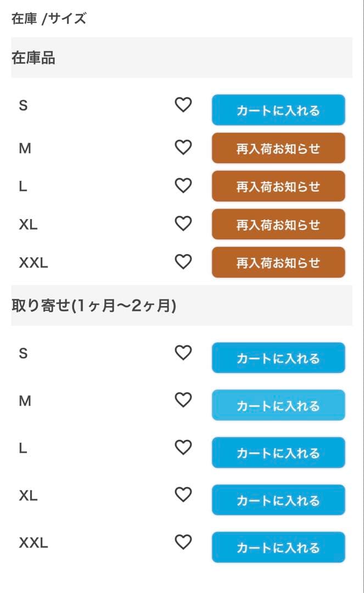Favorite in-stock size S with heart icon
The image size is (364, 593).
[183, 104]
